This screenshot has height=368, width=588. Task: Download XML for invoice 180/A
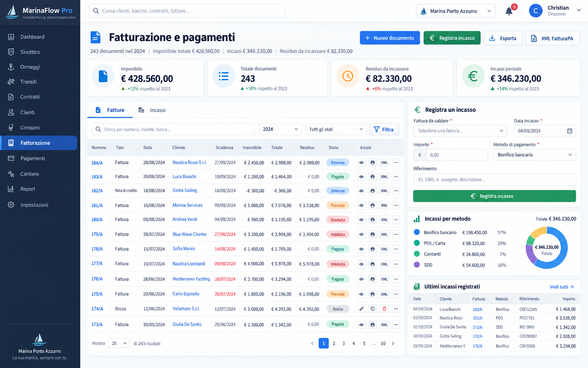tap(384, 220)
